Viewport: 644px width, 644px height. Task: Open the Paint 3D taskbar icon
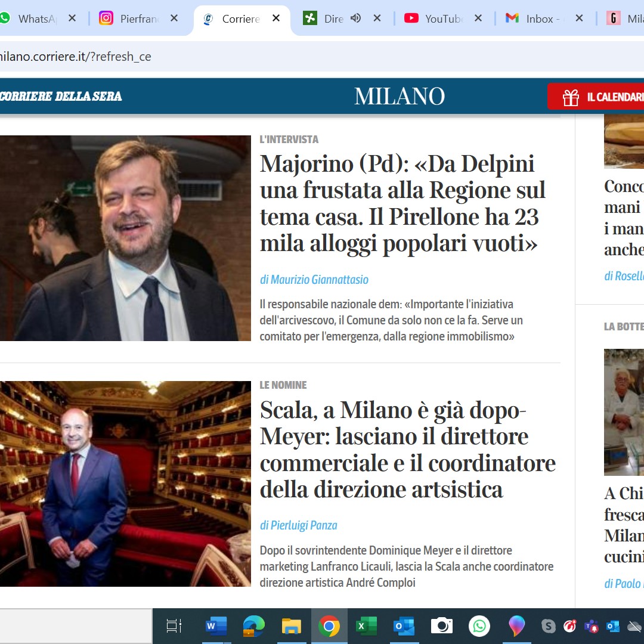(x=516, y=626)
